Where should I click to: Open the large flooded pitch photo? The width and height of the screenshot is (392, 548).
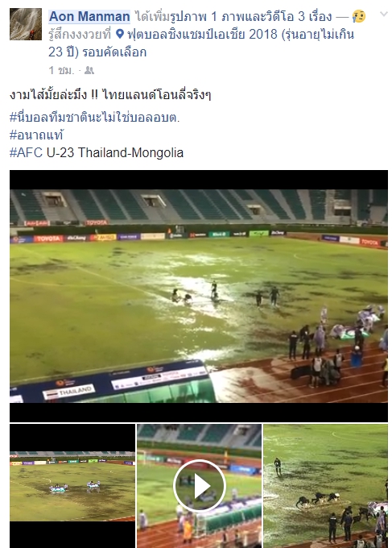click(x=199, y=296)
